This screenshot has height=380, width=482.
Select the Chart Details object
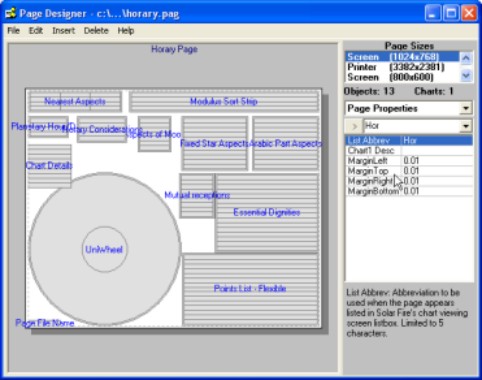pyautogui.click(x=49, y=166)
